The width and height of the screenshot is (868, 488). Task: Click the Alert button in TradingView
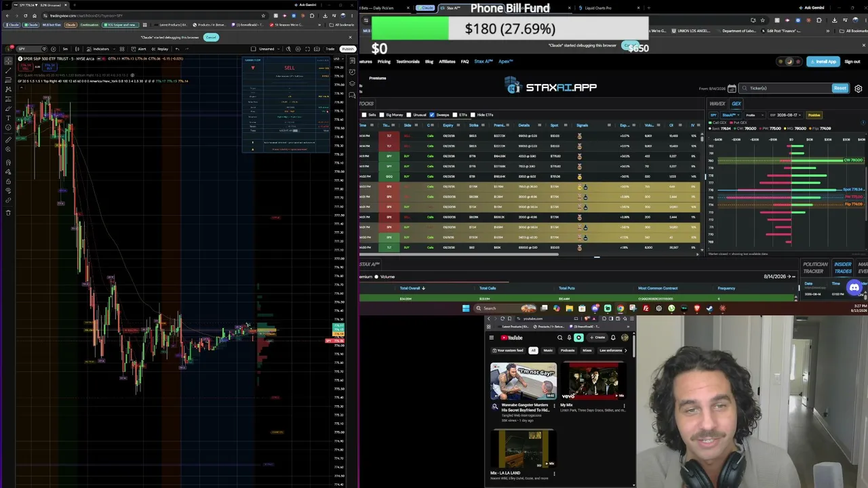click(x=139, y=49)
